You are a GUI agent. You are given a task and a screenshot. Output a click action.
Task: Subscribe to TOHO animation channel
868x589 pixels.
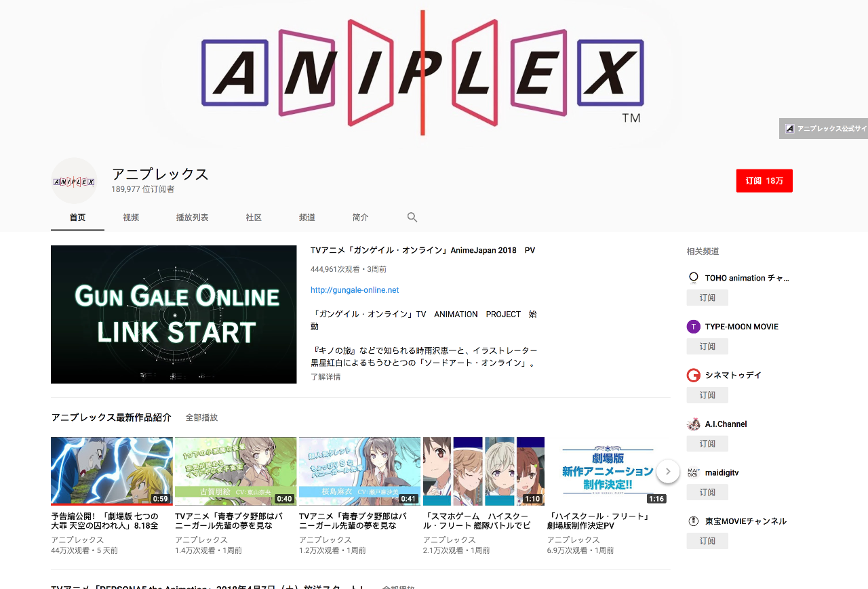click(707, 298)
